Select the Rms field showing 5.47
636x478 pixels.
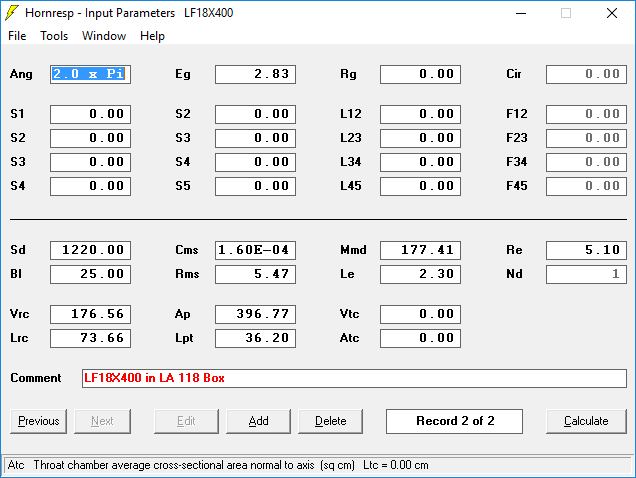(256, 274)
